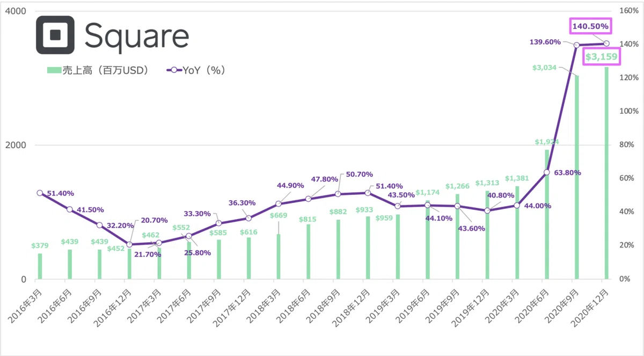Viewport: 644px width, 356px height.
Task: Click the $1,266 revenue label
Action: pos(457,187)
